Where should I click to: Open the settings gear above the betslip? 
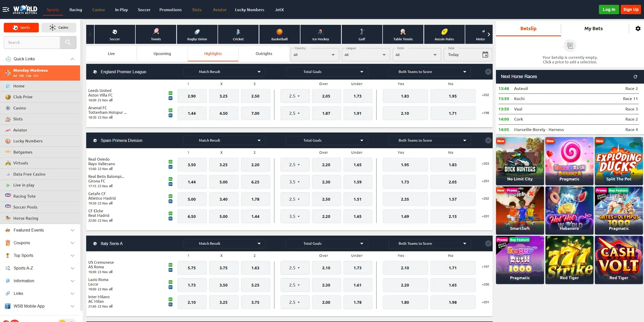click(638, 28)
